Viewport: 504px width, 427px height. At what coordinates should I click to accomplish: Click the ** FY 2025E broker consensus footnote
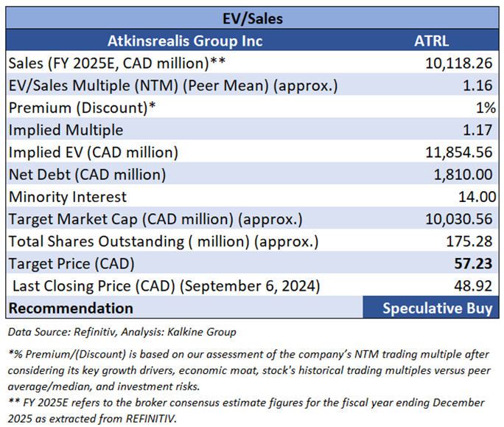tap(246, 411)
